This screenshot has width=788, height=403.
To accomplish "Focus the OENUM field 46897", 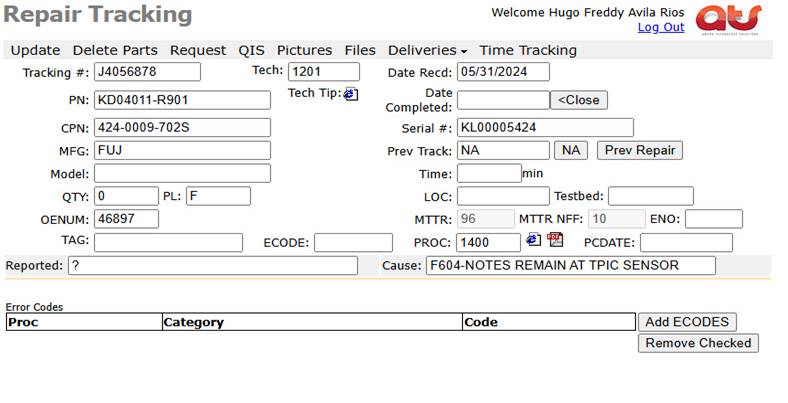I will (x=126, y=219).
